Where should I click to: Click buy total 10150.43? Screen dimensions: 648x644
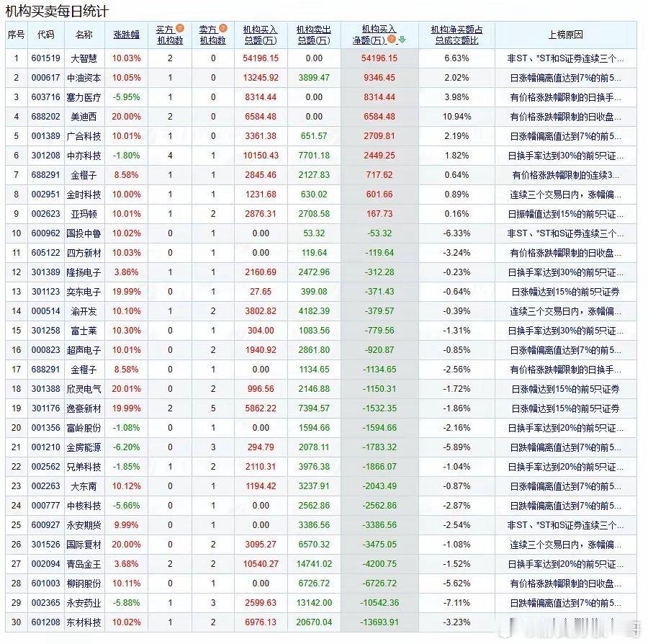click(x=261, y=156)
